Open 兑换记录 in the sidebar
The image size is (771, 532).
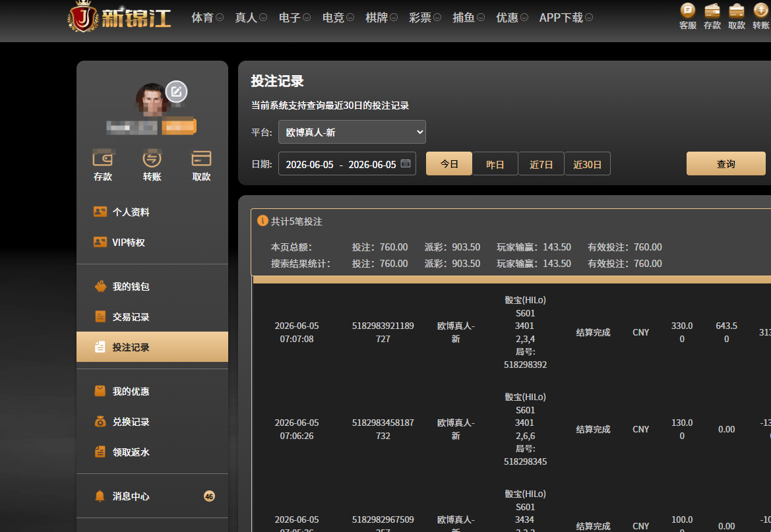[x=152, y=422]
